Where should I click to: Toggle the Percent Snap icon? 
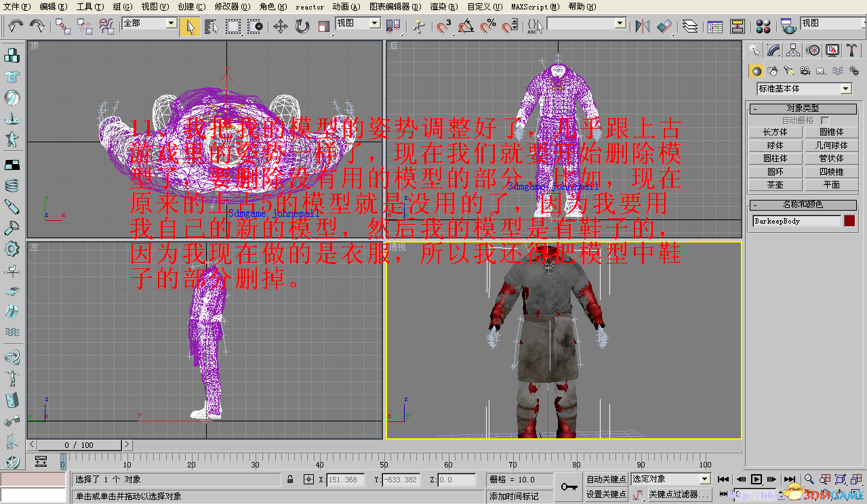click(487, 26)
